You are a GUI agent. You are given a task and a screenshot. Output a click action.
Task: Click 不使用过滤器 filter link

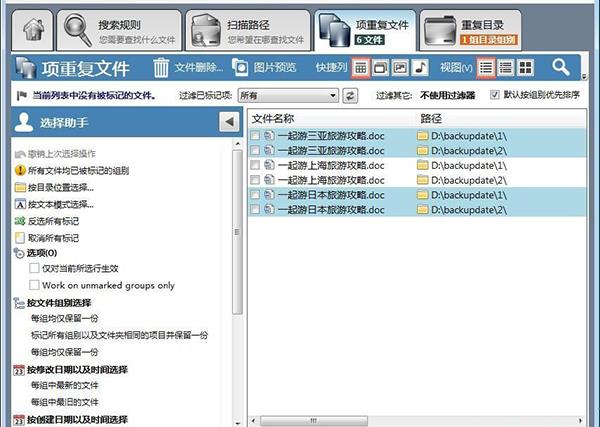pyautogui.click(x=447, y=95)
